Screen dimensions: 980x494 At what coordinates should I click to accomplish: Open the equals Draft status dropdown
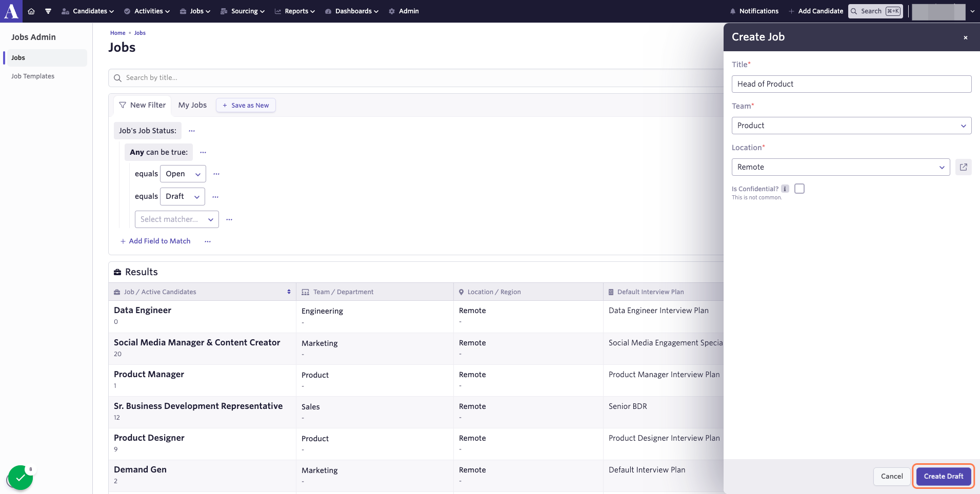pyautogui.click(x=183, y=196)
